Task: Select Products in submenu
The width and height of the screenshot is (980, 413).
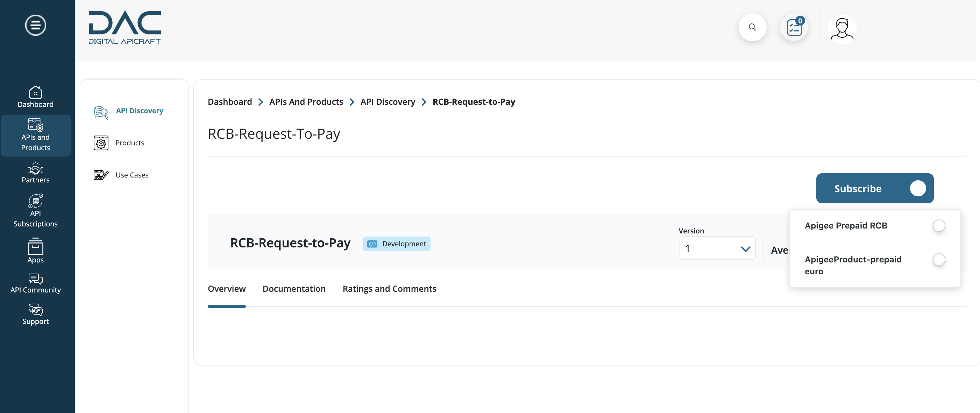Action: pyautogui.click(x=130, y=143)
